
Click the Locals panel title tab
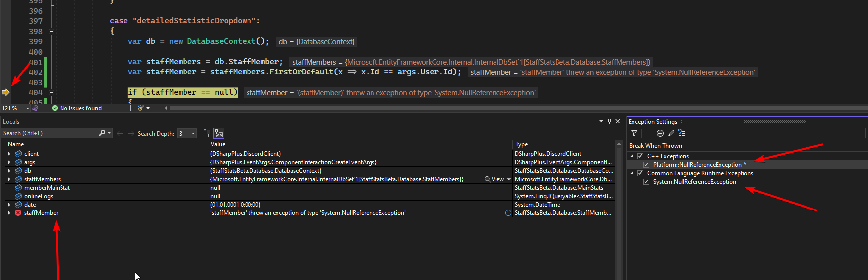(x=11, y=122)
